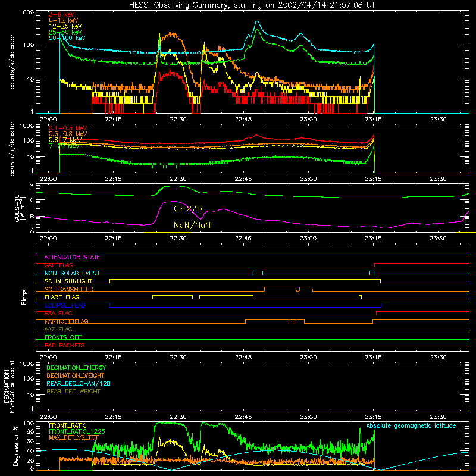
Task: Click the DECIMATION ENERGY or weight axis label
Action: click(x=9, y=386)
